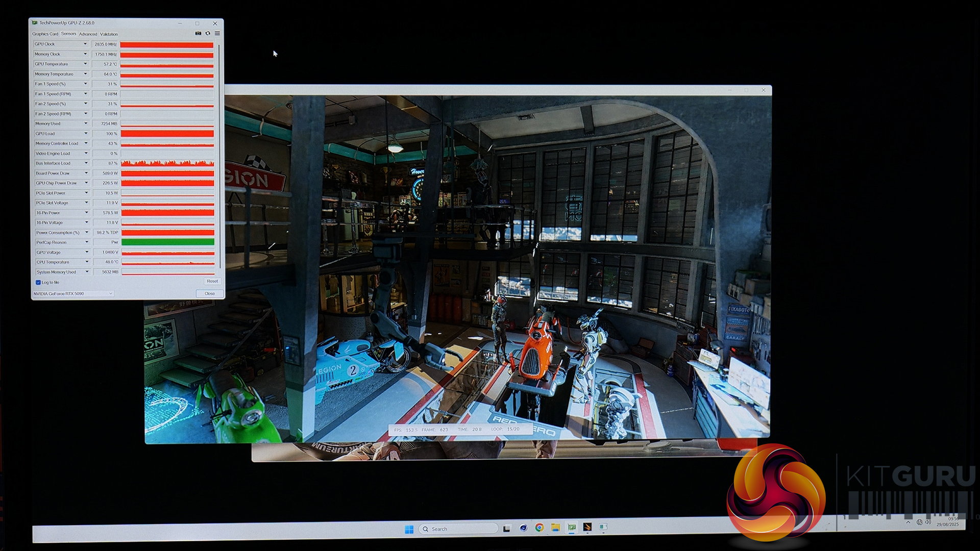
Task: Open Google Chrome from the taskbar
Action: pos(539,528)
